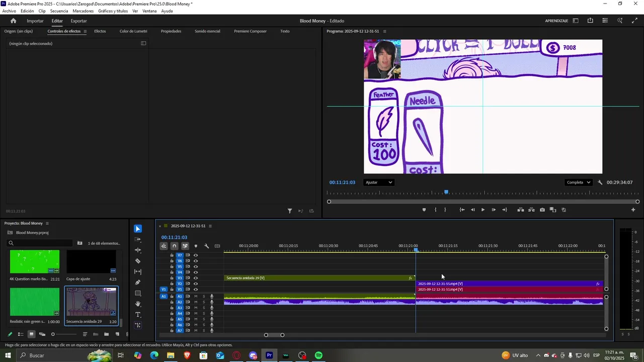Select the Track Select Forward tool
The width and height of the screenshot is (644, 362).
point(138,239)
